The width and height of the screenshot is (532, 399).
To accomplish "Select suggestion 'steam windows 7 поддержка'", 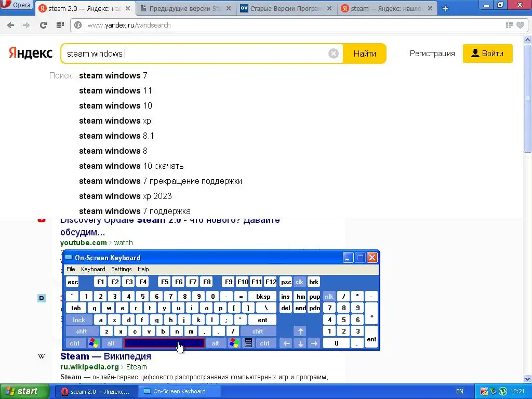I will (135, 211).
